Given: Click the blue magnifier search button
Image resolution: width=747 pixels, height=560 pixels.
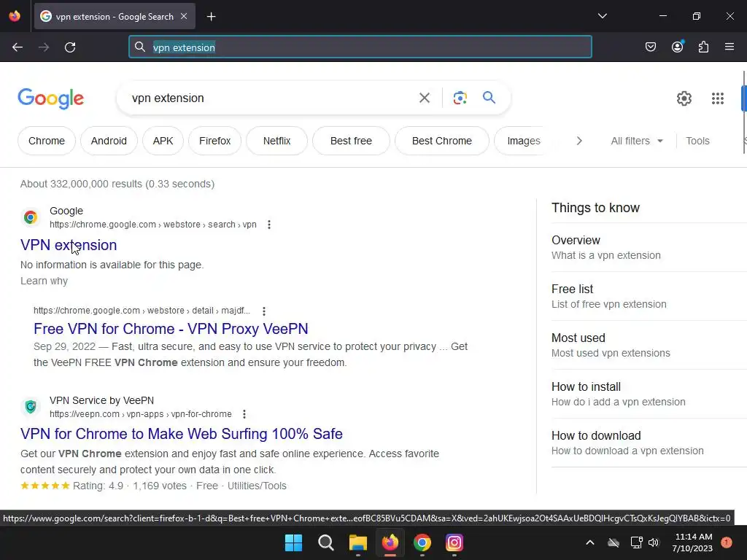Looking at the screenshot, I should [x=489, y=98].
